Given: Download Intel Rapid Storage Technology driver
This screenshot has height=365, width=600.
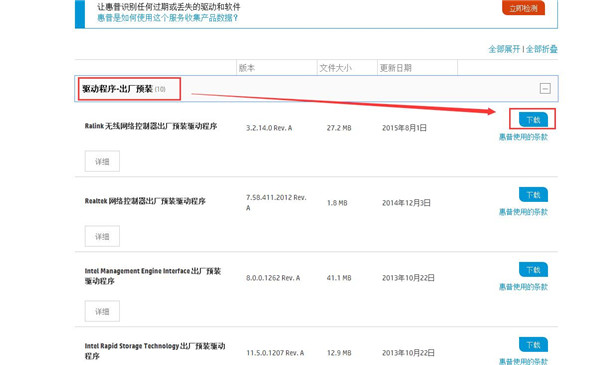Looking at the screenshot, I should 533,345.
